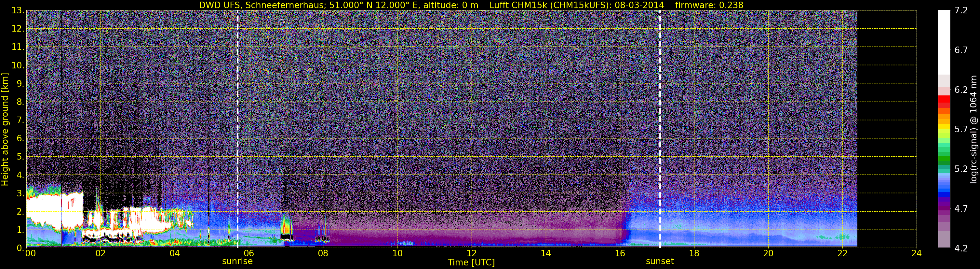Screen dimensions: 980x269
Task: Click the "18" time-axis tick label
Action: click(694, 253)
